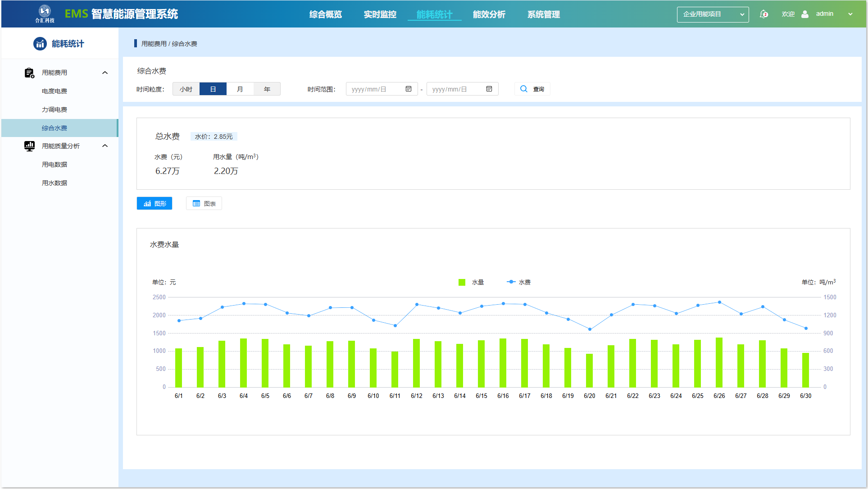868x489 pixels.
Task: Collapse the 用能质量分析 menu section
Action: point(105,146)
